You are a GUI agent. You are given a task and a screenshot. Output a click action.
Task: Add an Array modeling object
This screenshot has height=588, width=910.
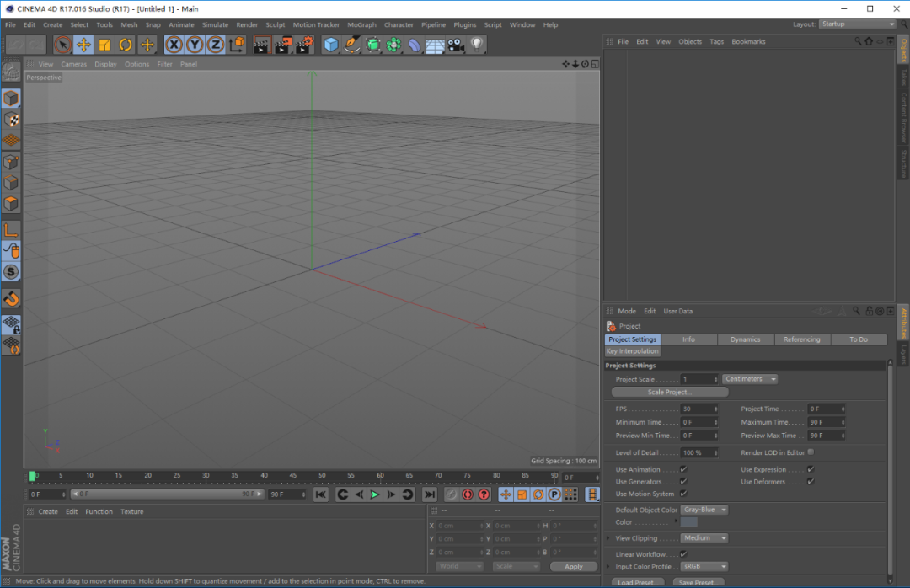(x=393, y=45)
